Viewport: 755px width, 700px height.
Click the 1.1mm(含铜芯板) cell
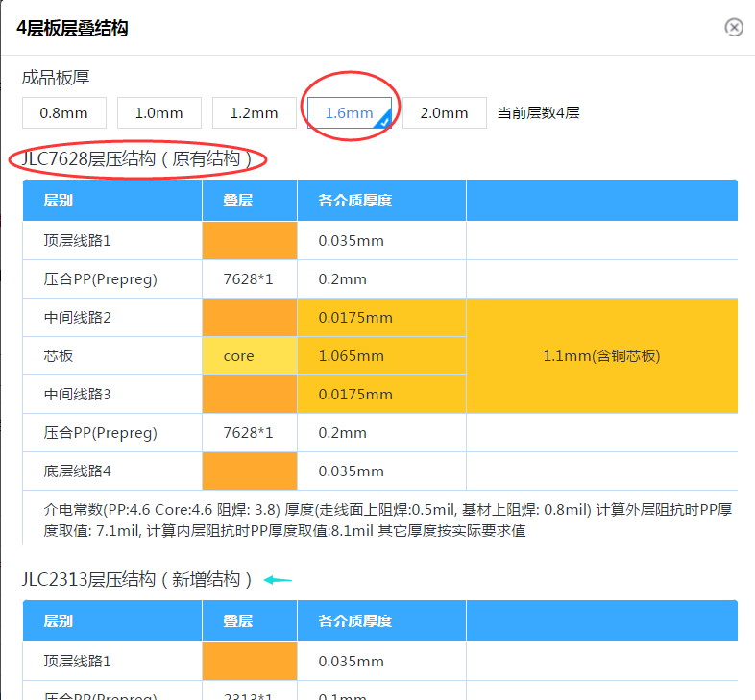point(602,356)
